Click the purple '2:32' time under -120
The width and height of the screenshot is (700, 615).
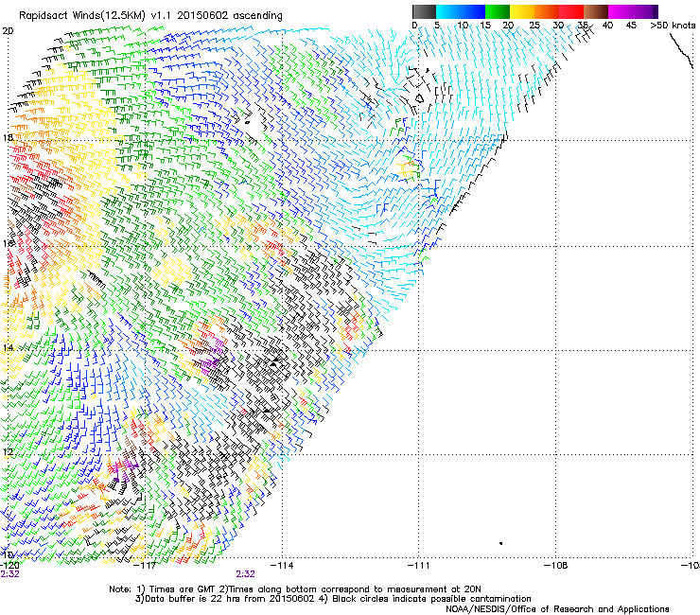9,574
